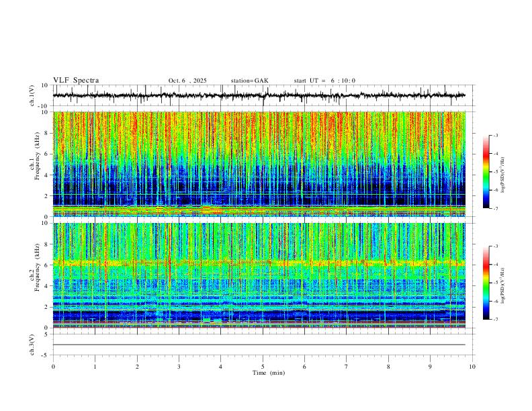Click the 'Time (min)' axis label
Viewport: 532px width, 411px height.
tap(269, 373)
